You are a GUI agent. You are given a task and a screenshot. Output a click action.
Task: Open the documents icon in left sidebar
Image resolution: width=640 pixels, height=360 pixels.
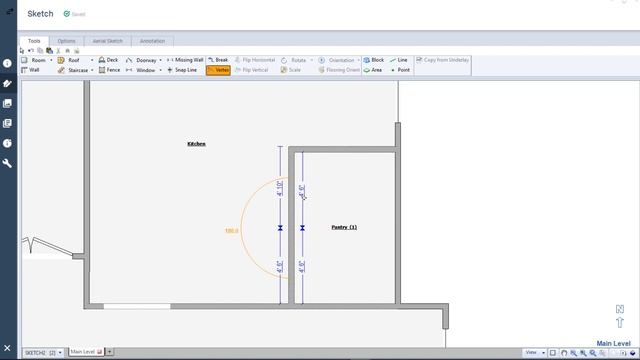tap(7, 123)
